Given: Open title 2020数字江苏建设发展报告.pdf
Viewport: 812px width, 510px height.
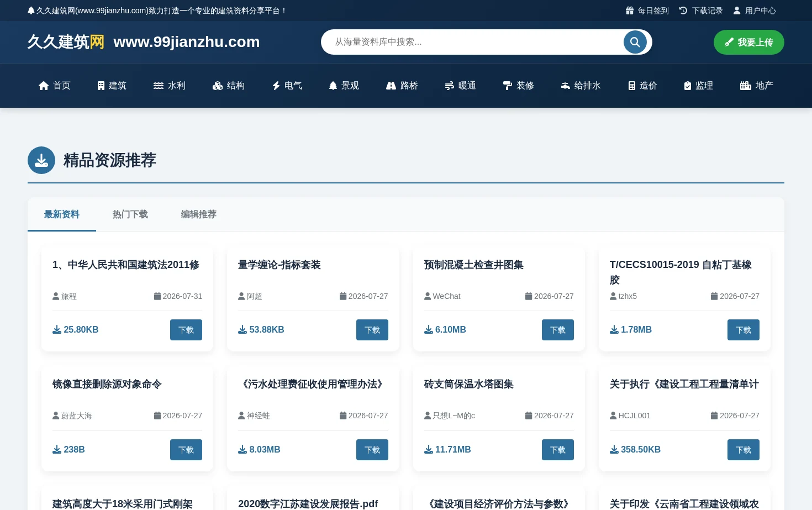Looking at the screenshot, I should [x=308, y=503].
